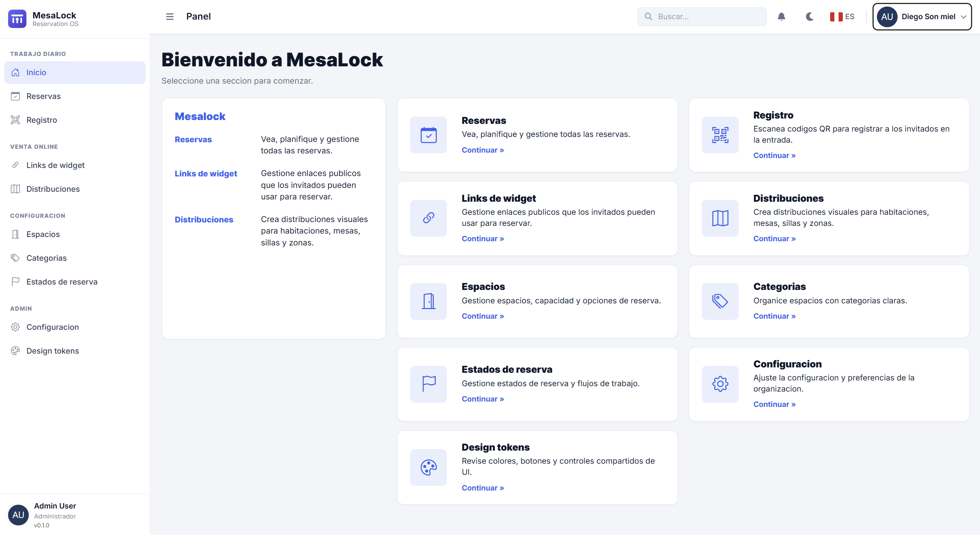
Task: Click Continuar on the Design tokens card
Action: 483,488
